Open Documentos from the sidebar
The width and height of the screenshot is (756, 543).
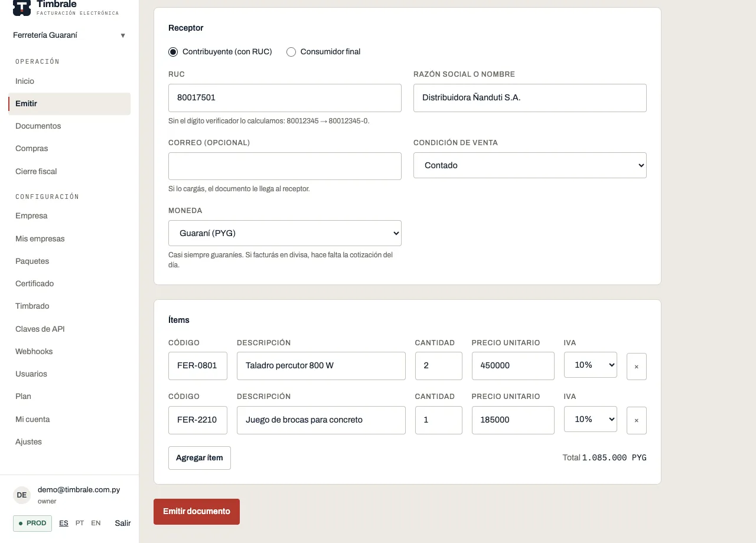click(x=70, y=126)
